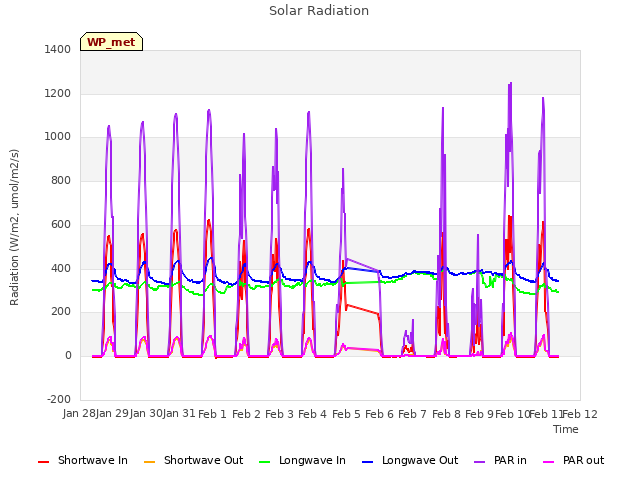Click the Time x-axis title

point(566,429)
